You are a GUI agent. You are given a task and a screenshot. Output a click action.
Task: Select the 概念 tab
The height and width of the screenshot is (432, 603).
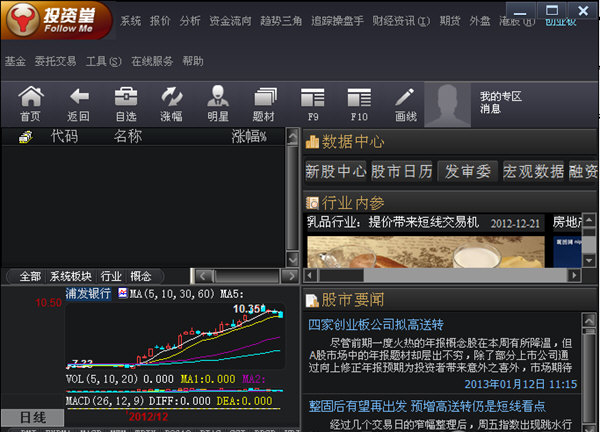[141, 276]
